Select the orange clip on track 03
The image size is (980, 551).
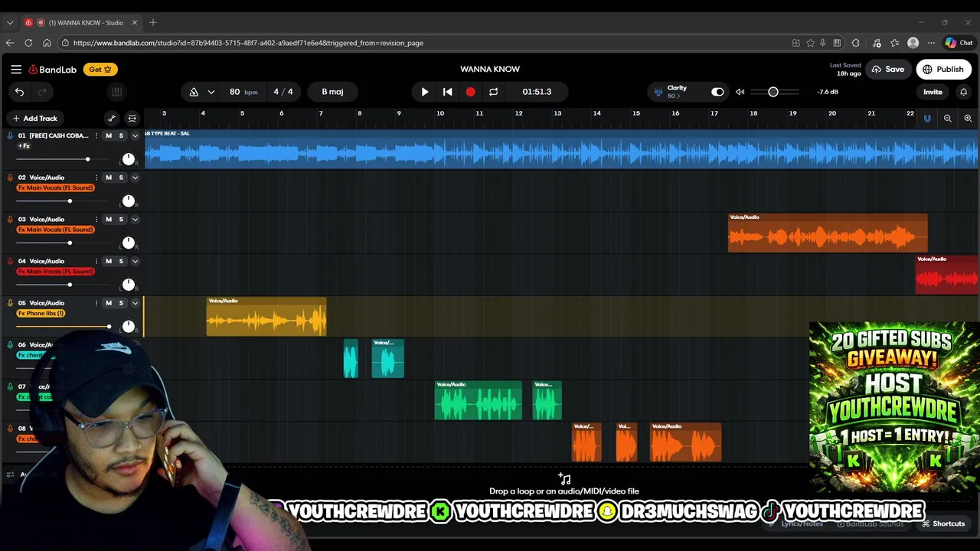pos(828,233)
